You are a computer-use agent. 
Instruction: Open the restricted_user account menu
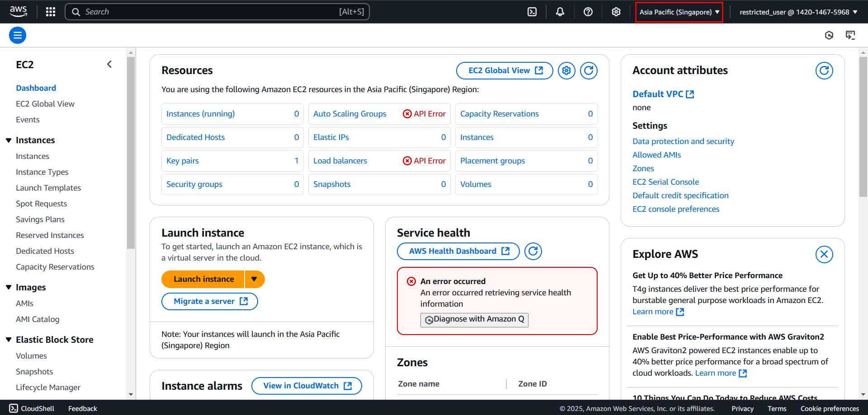click(798, 12)
